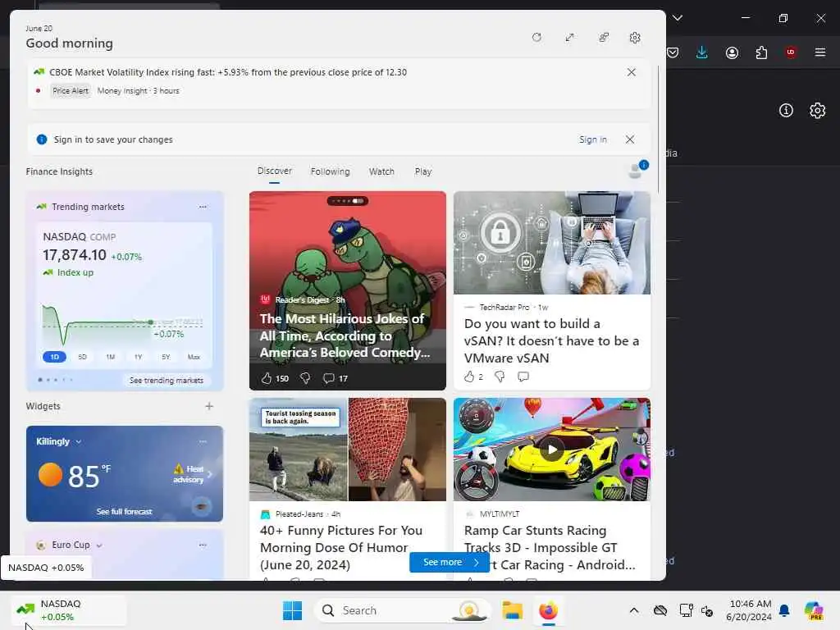This screenshot has height=630, width=840.
Task: Dislike the TechRadar vSAN article
Action: click(500, 377)
